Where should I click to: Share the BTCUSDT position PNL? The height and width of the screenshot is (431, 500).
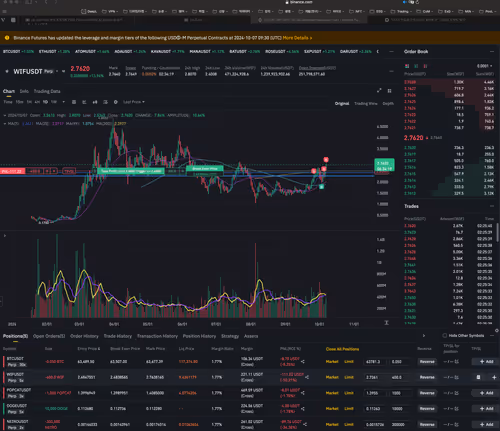[x=303, y=362]
